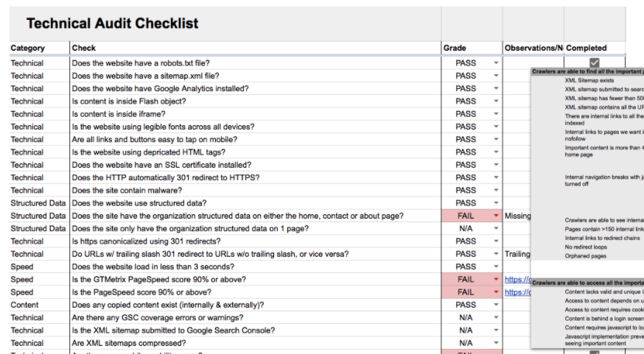
Task: Open N/A dropdown for XML sitemaps compressed
Action: pos(496,343)
